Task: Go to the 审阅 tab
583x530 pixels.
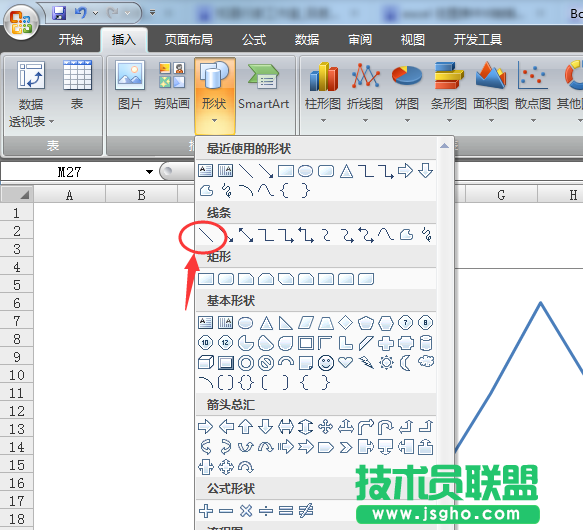Action: coord(360,39)
